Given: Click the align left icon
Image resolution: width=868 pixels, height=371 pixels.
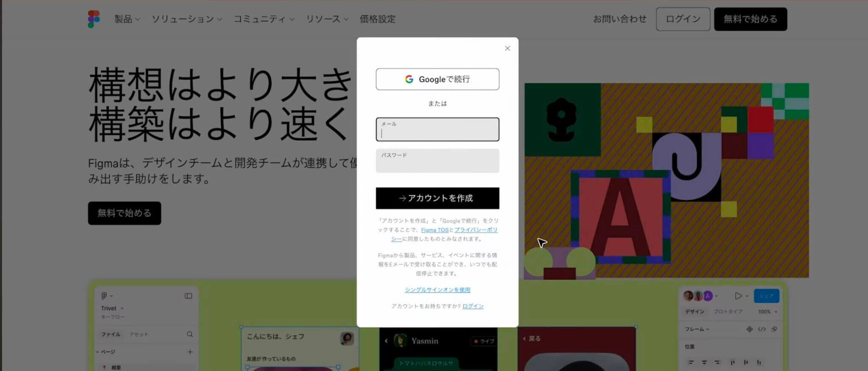Looking at the screenshot, I should tap(691, 362).
